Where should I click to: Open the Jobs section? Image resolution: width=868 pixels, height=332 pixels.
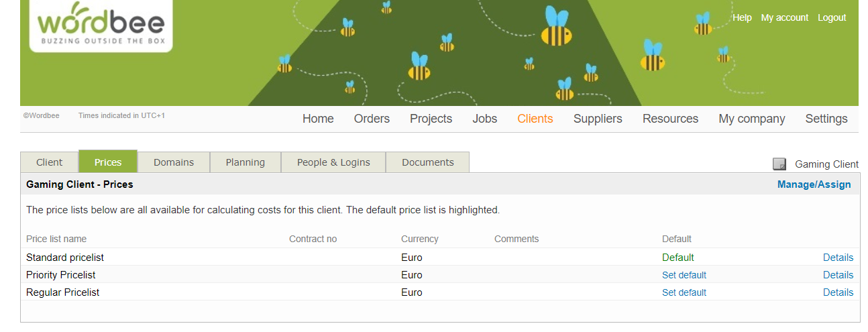[484, 119]
